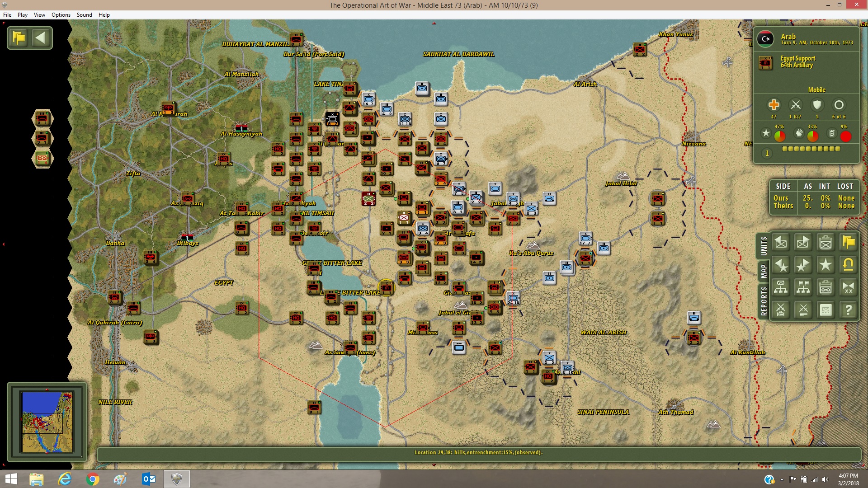
Task: Click the previous formation star icon
Action: point(781,265)
